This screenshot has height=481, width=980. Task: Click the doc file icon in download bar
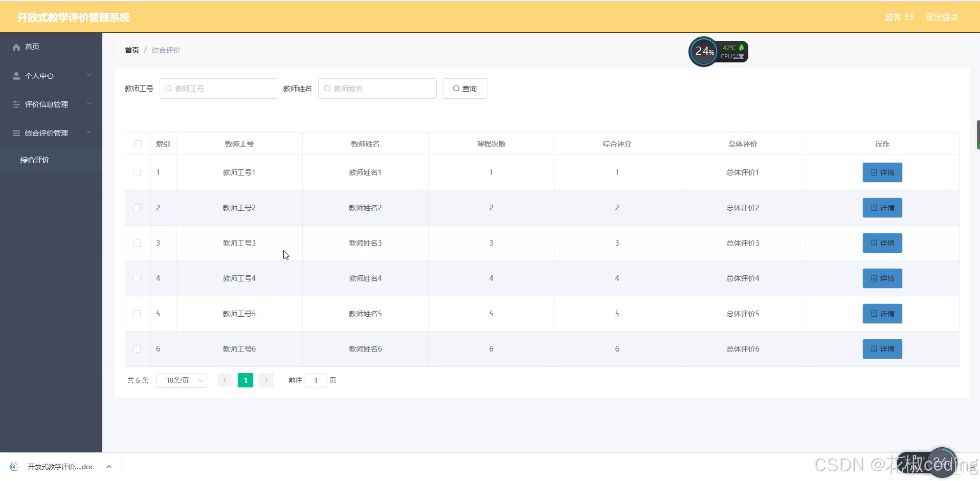tap(14, 467)
